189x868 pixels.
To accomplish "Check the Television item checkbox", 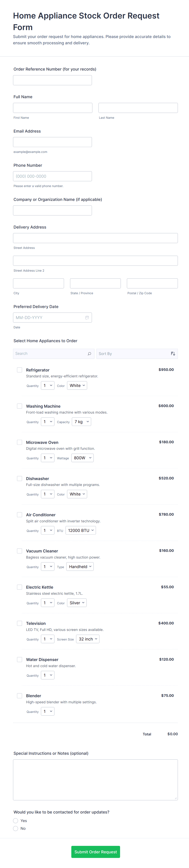I will (x=20, y=623).
